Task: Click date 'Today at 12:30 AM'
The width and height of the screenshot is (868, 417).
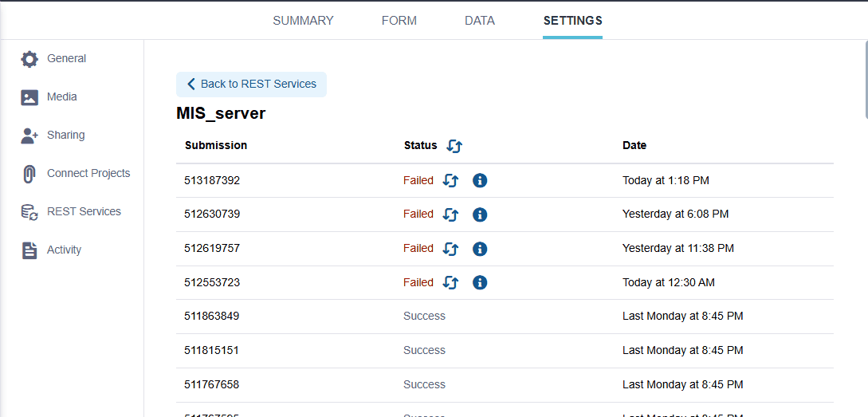Action: click(x=669, y=282)
